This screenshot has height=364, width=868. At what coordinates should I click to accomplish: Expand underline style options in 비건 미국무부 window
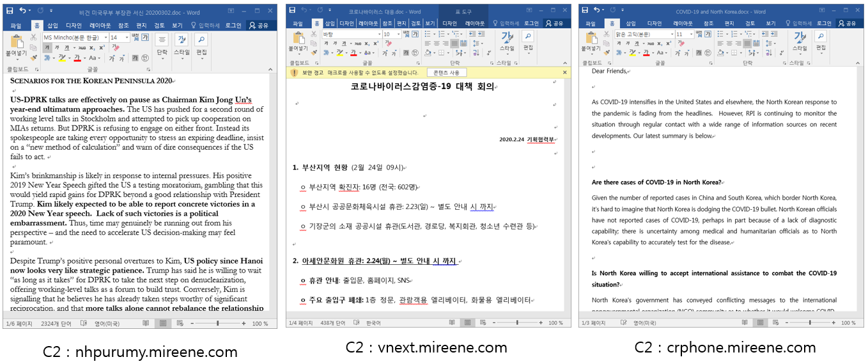(75, 48)
